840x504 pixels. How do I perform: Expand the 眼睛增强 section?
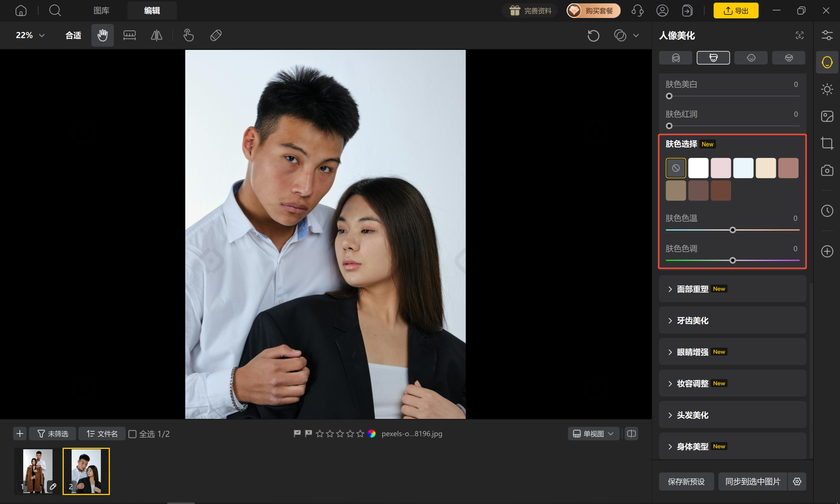[732, 352]
